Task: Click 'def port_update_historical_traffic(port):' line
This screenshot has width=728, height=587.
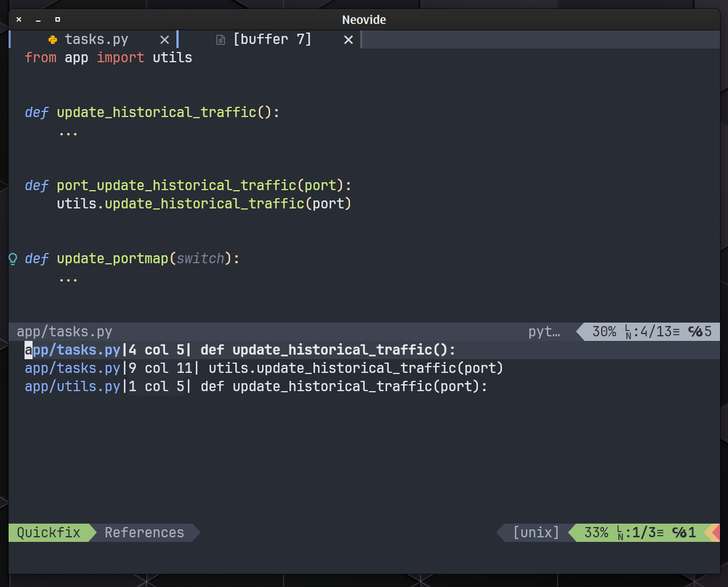Action: coord(188,186)
